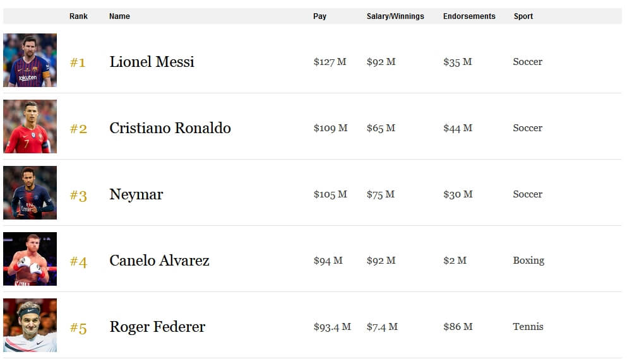Select the Boxing sport cell

pos(528,261)
